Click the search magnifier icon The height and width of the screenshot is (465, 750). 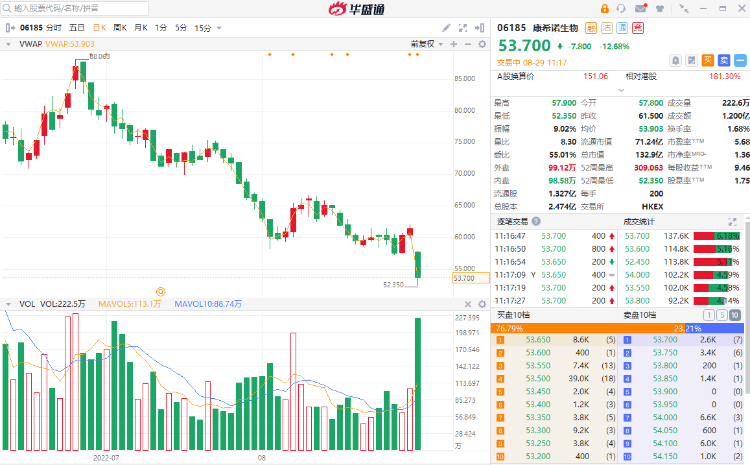[x=7, y=8]
